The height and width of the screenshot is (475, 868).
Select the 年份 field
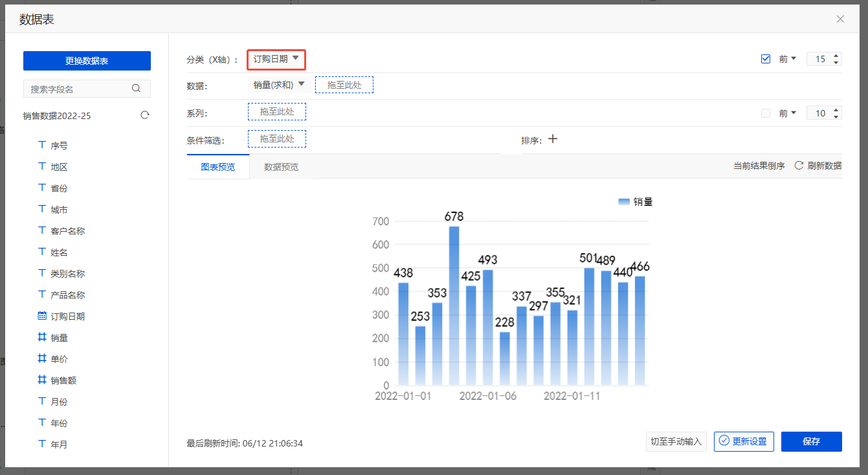pyautogui.click(x=59, y=423)
